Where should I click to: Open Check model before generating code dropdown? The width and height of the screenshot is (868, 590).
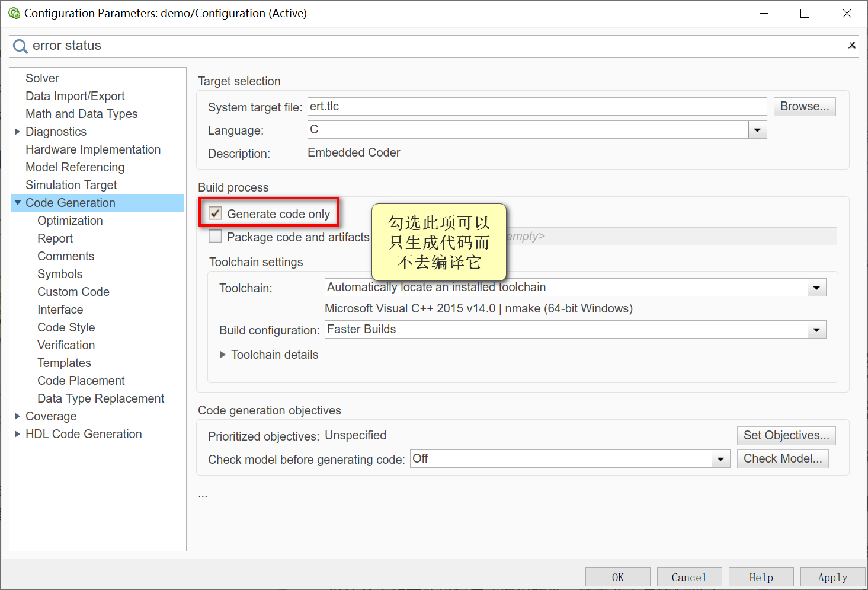click(720, 459)
